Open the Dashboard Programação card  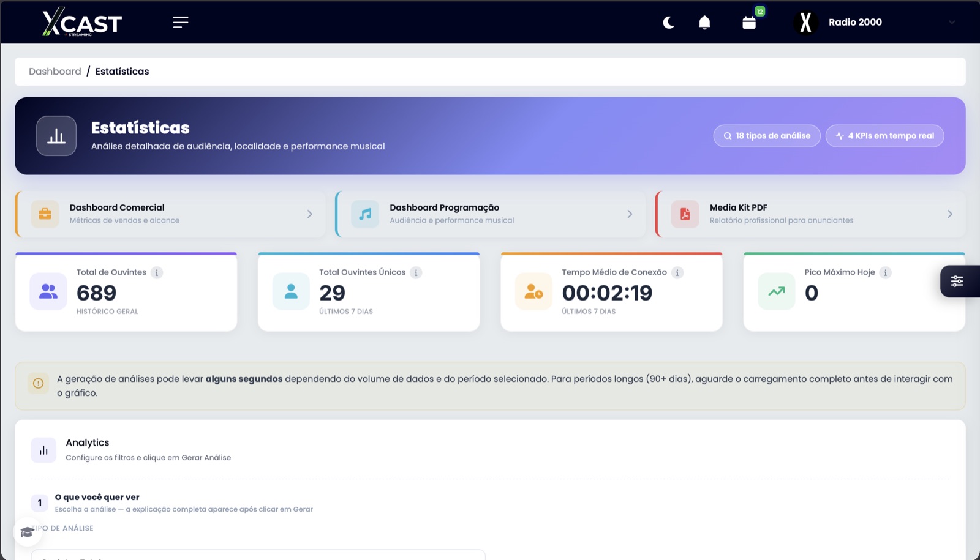[x=491, y=214]
